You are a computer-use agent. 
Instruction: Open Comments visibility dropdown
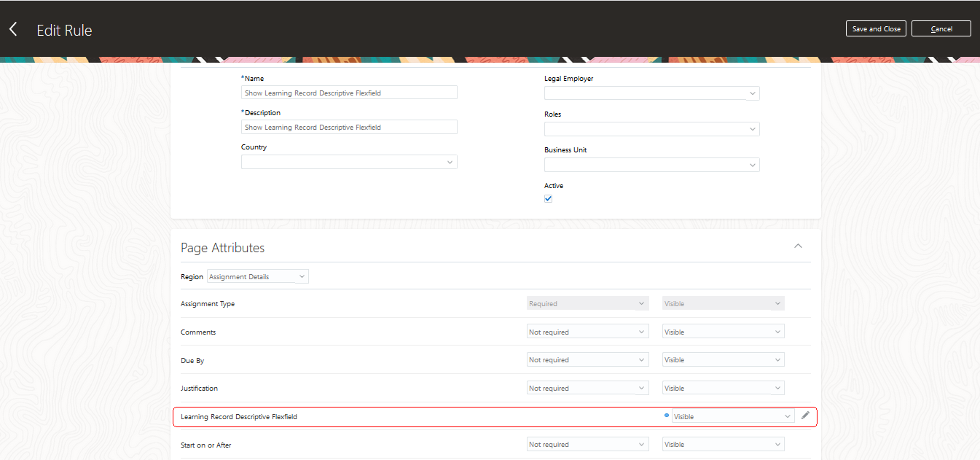pos(723,332)
